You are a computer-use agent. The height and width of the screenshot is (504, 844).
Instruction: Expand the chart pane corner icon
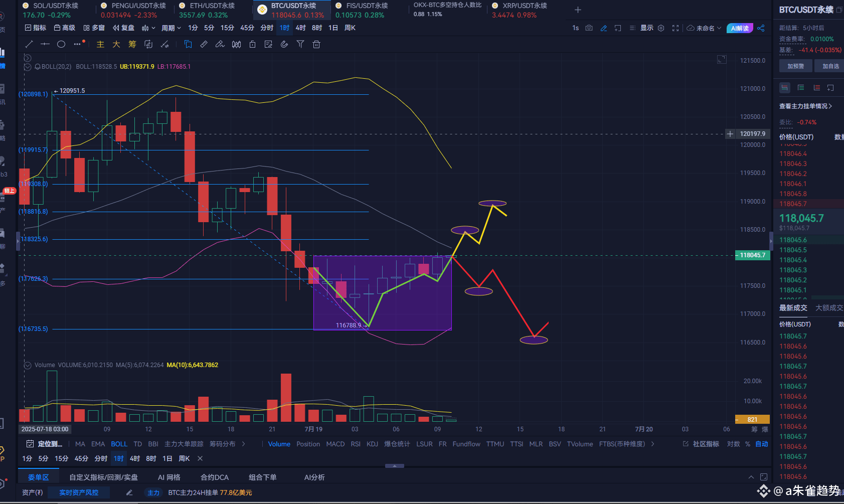point(722,59)
